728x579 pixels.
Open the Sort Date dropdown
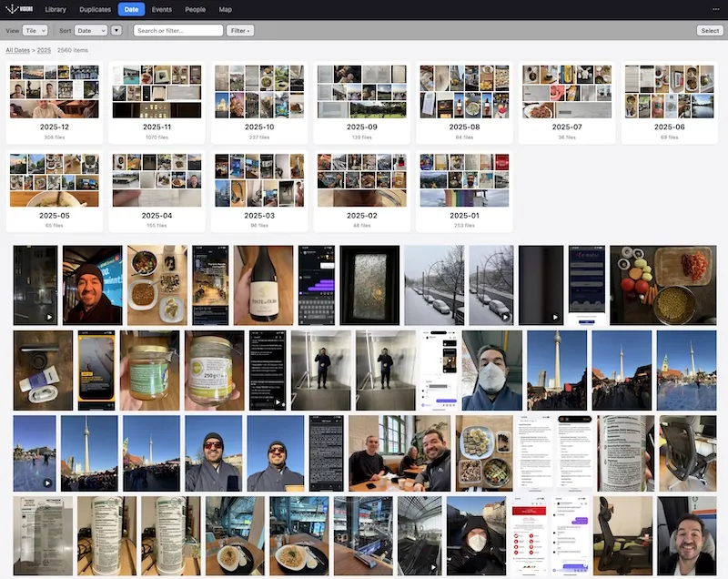[x=90, y=31]
